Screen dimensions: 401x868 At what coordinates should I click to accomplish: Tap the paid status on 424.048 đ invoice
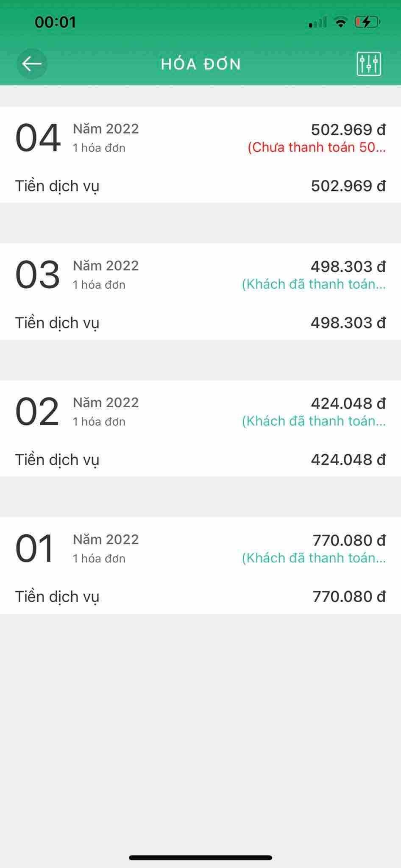click(314, 421)
